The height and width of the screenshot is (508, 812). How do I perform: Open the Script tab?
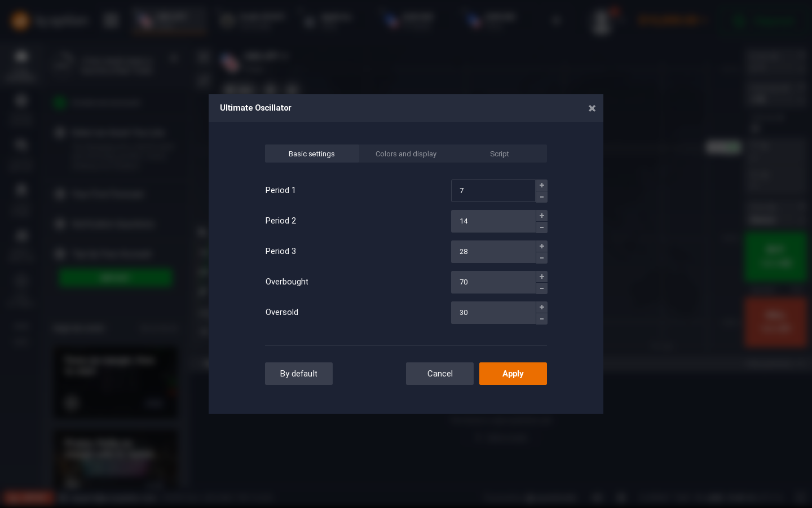pos(500,154)
